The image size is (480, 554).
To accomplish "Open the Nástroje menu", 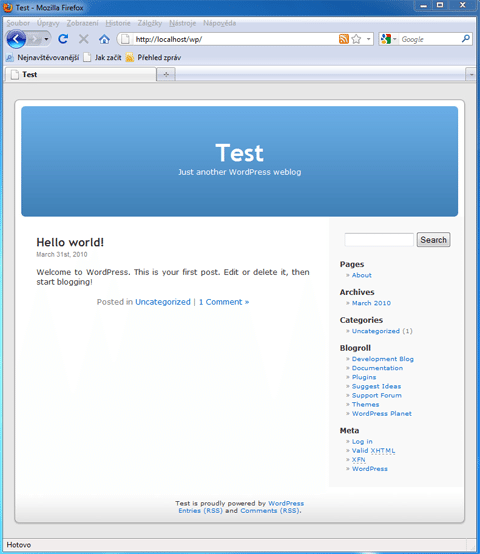I will [x=183, y=23].
